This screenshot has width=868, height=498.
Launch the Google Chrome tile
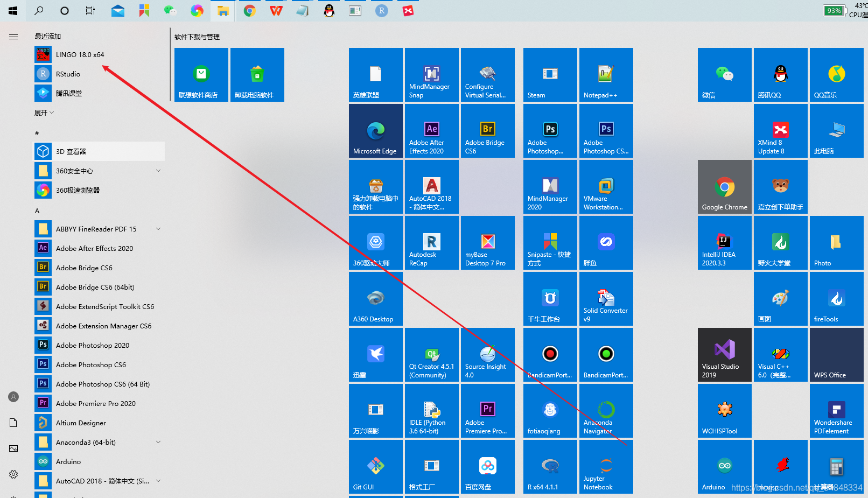[x=725, y=187]
